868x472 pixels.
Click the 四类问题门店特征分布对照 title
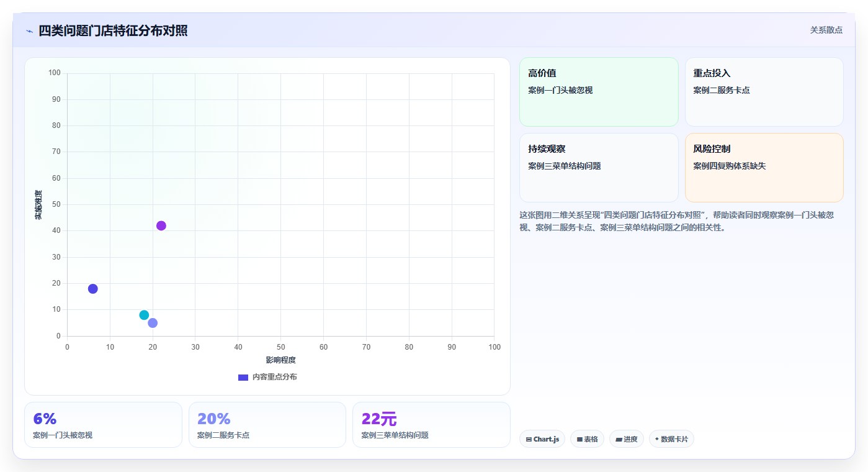(113, 30)
